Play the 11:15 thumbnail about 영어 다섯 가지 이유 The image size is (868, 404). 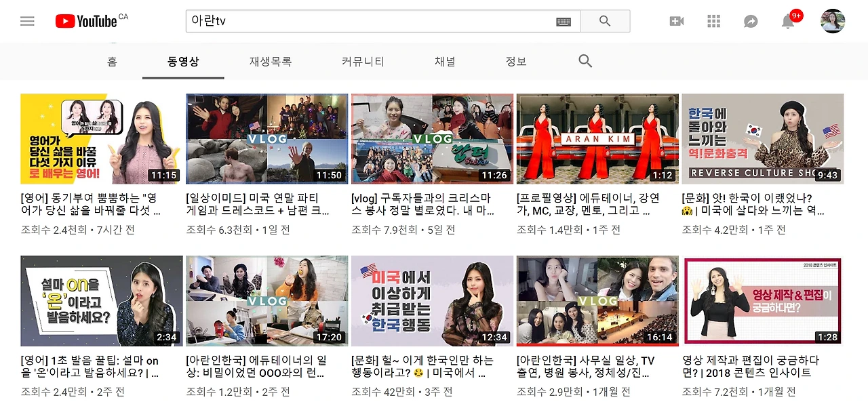tap(102, 139)
